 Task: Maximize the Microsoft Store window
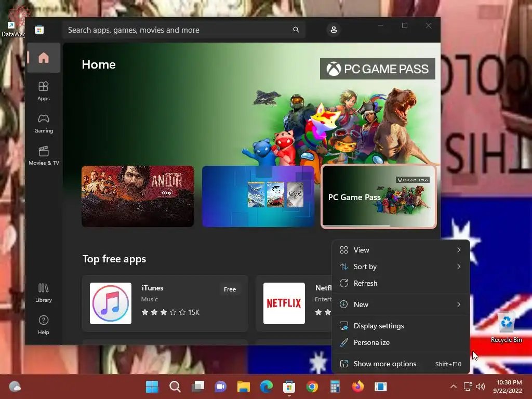point(404,25)
